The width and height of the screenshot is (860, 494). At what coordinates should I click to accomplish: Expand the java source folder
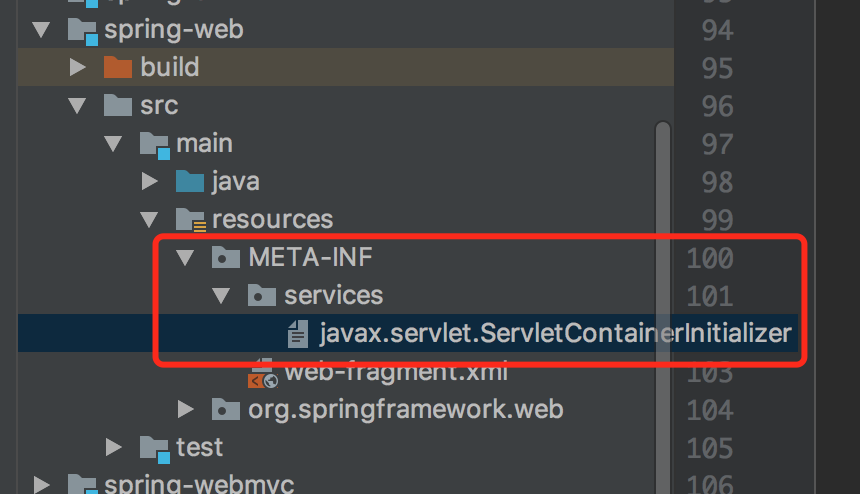pyautogui.click(x=150, y=181)
